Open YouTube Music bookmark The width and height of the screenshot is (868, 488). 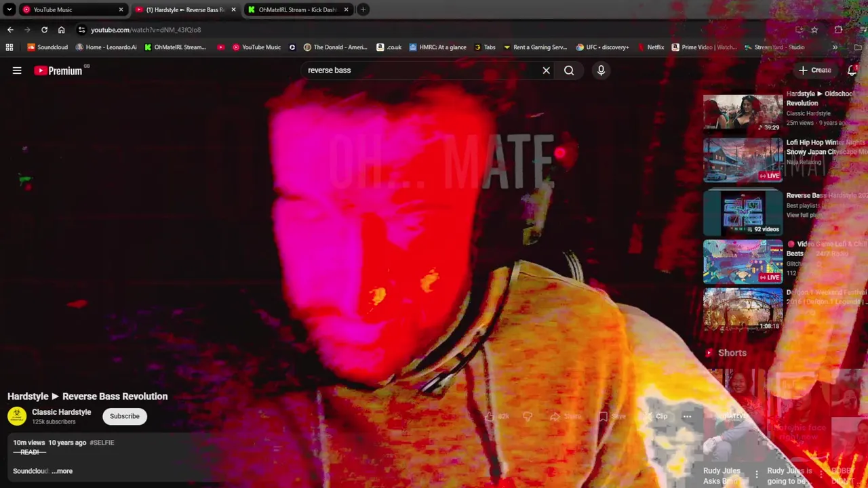[256, 47]
